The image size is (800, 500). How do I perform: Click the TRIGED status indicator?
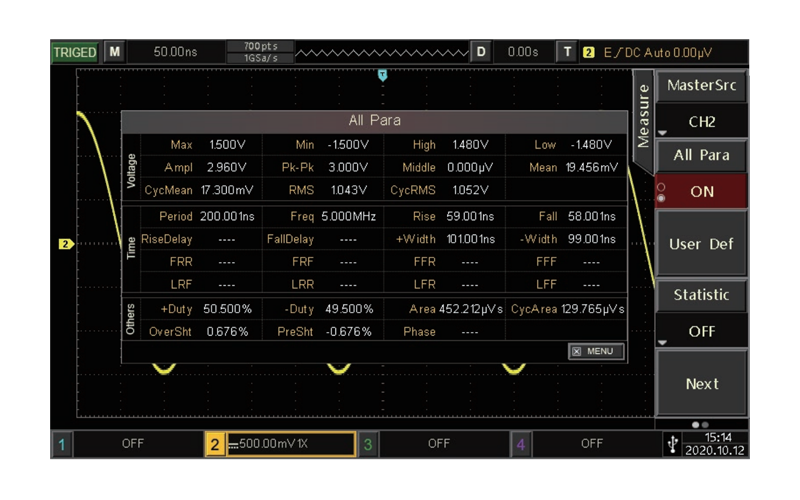tap(74, 53)
